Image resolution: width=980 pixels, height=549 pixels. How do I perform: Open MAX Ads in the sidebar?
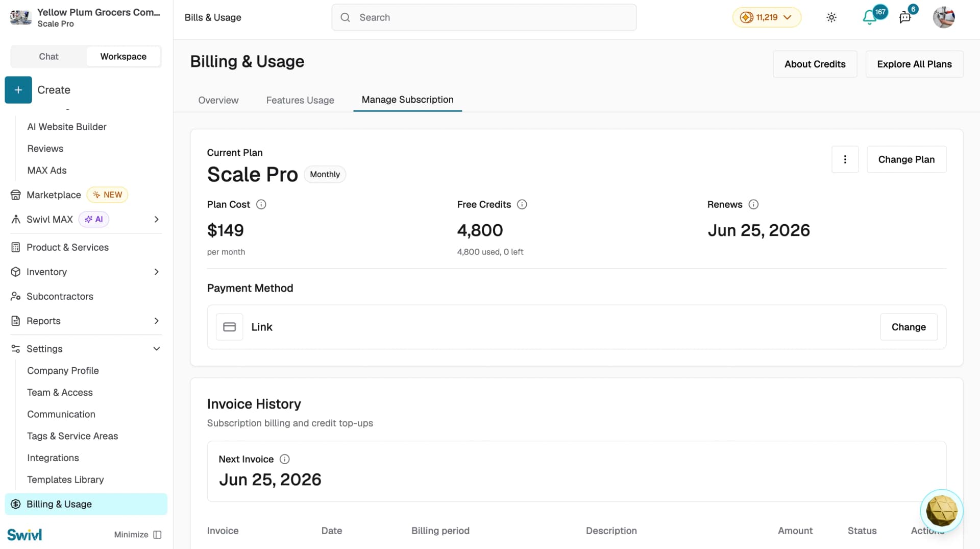[x=47, y=171]
